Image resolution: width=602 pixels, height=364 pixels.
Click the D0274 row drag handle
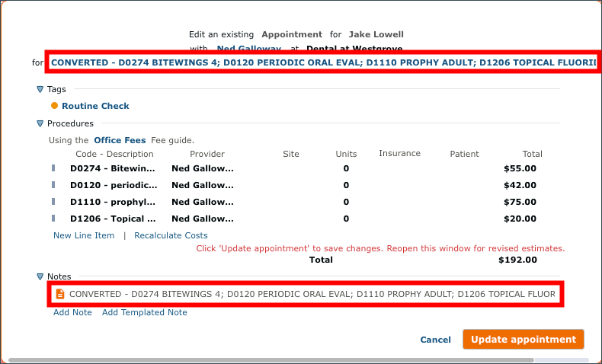click(x=53, y=168)
